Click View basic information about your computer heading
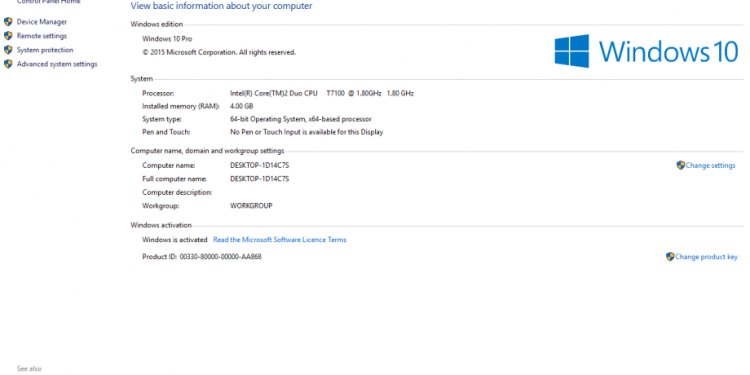This screenshot has height=375, width=750. [221, 6]
